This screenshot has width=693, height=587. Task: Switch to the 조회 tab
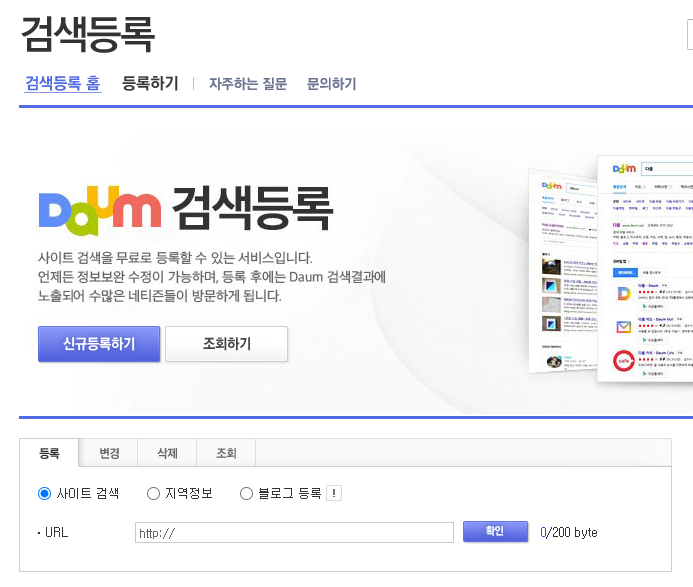point(226,453)
